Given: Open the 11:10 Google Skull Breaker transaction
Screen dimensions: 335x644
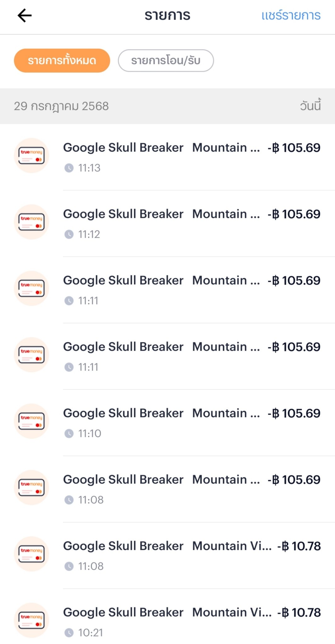Looking at the screenshot, I should click(161, 413).
